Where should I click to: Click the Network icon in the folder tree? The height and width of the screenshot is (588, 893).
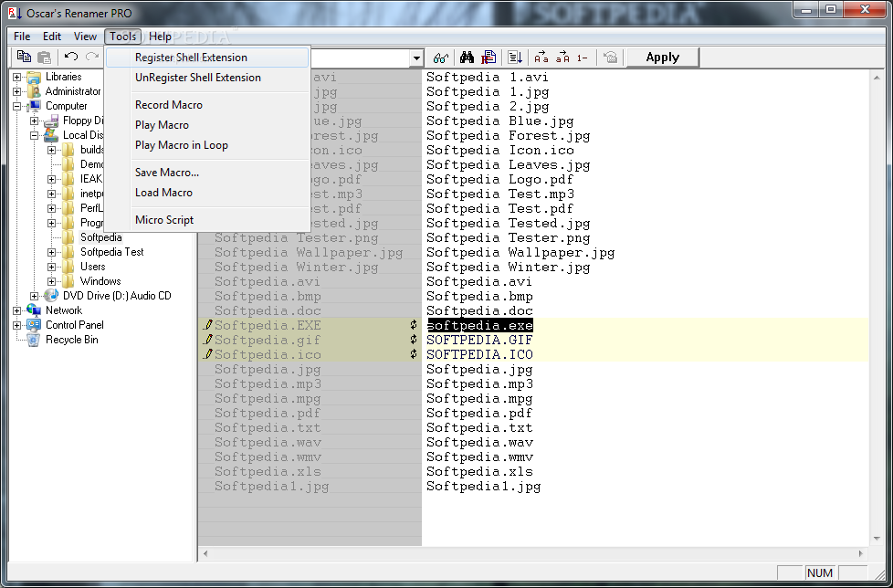(34, 310)
